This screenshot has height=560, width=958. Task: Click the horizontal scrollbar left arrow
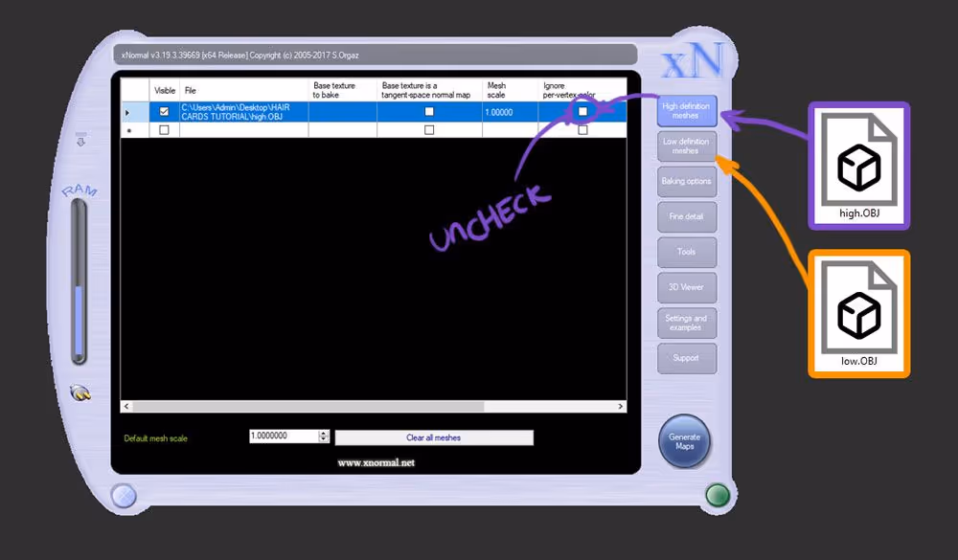126,406
